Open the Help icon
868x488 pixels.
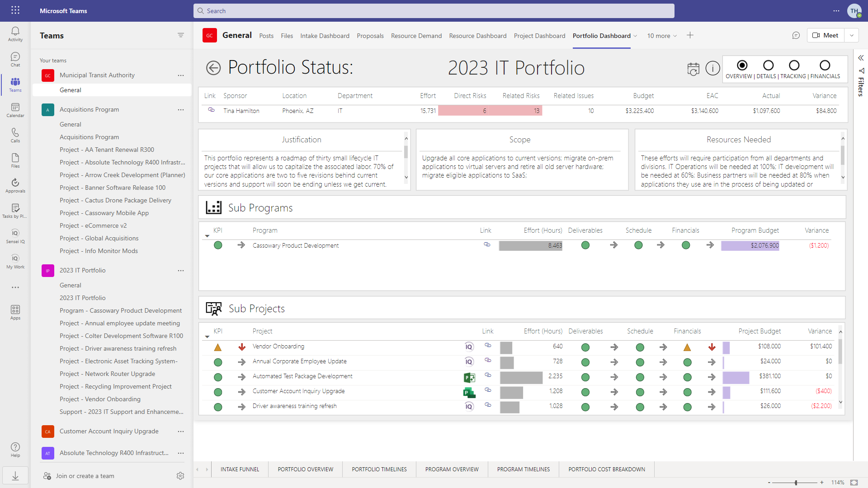(15, 450)
